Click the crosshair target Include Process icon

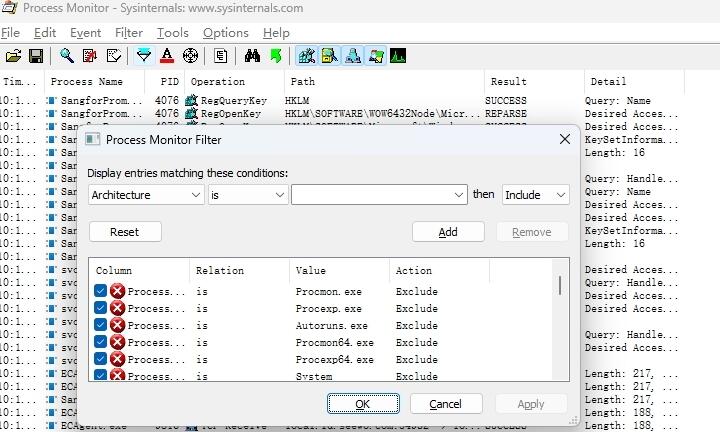point(191,56)
